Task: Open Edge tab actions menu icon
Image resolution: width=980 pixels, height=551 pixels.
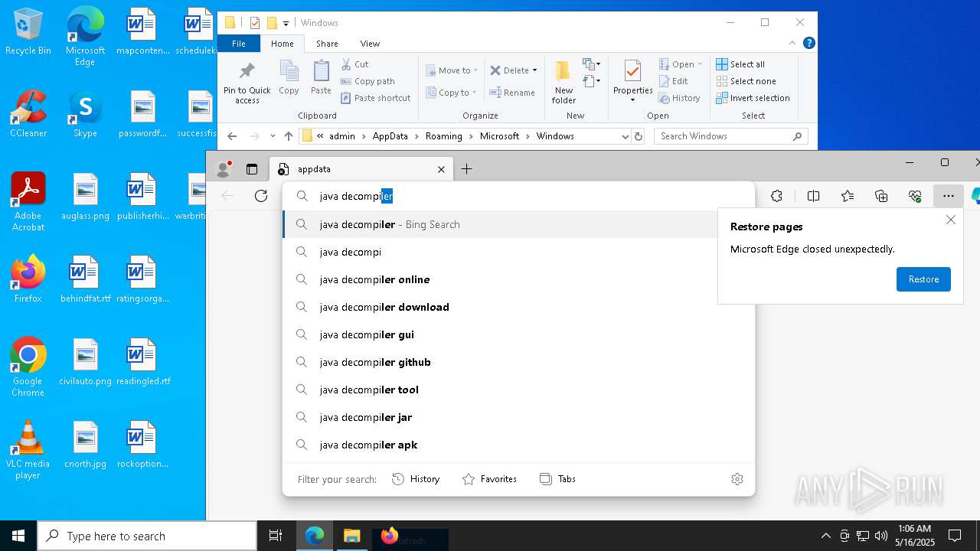Action: [x=251, y=169]
